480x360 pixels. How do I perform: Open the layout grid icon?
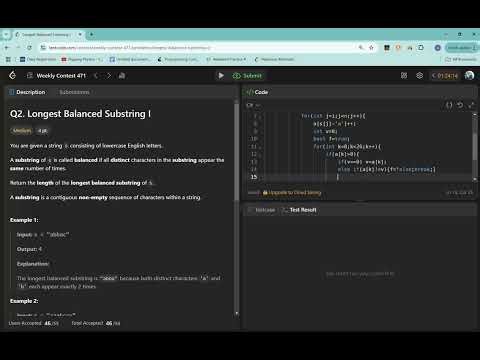coord(404,76)
